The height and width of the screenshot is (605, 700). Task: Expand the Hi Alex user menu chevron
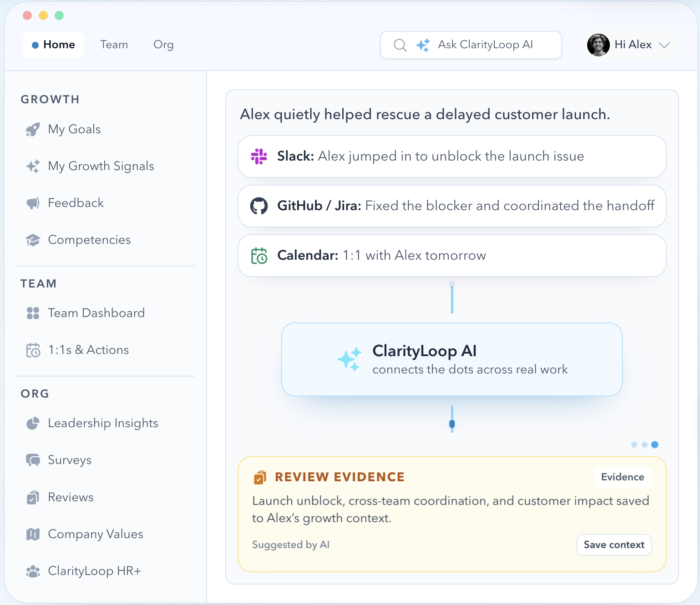[x=664, y=45]
